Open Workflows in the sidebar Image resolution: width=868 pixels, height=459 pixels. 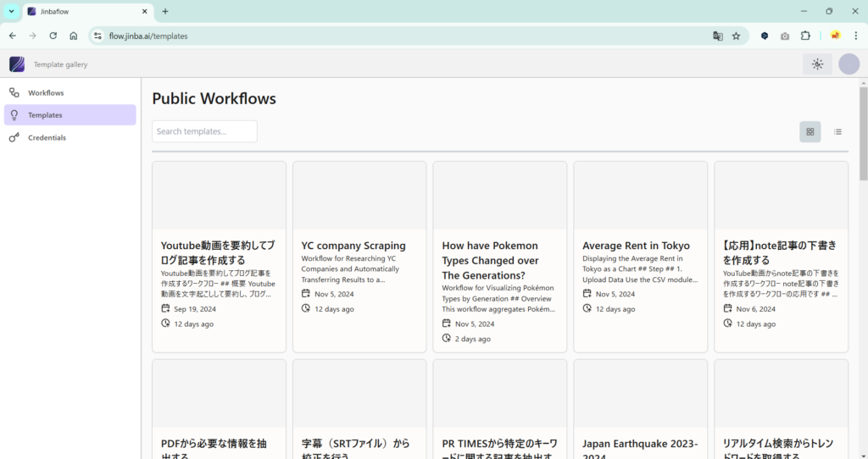click(x=46, y=93)
